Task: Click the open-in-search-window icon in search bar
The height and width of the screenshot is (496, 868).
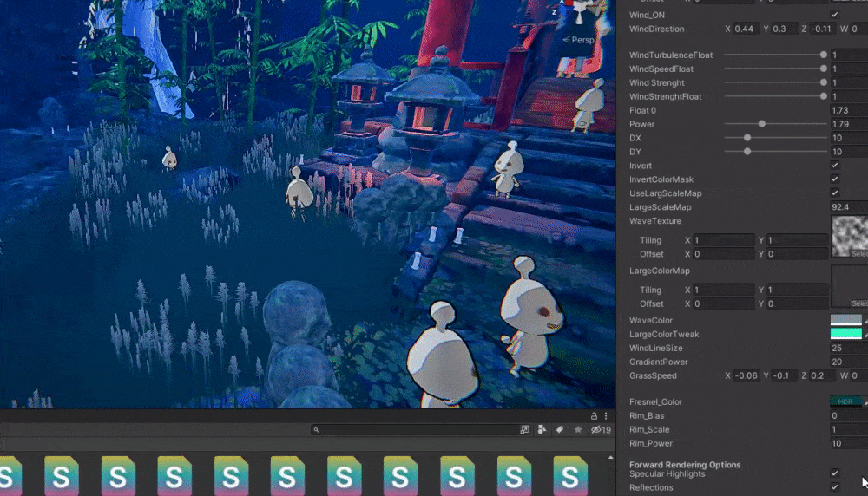Action: pyautogui.click(x=524, y=430)
